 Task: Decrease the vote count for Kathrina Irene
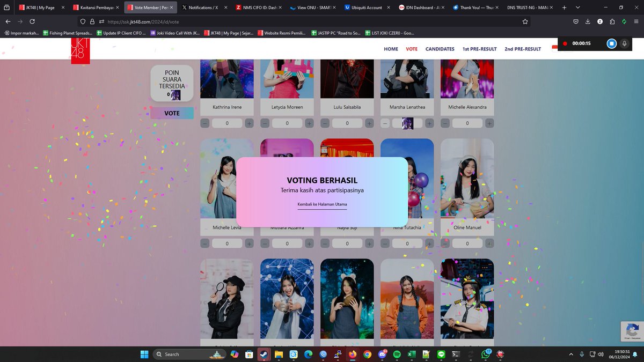pos(205,123)
